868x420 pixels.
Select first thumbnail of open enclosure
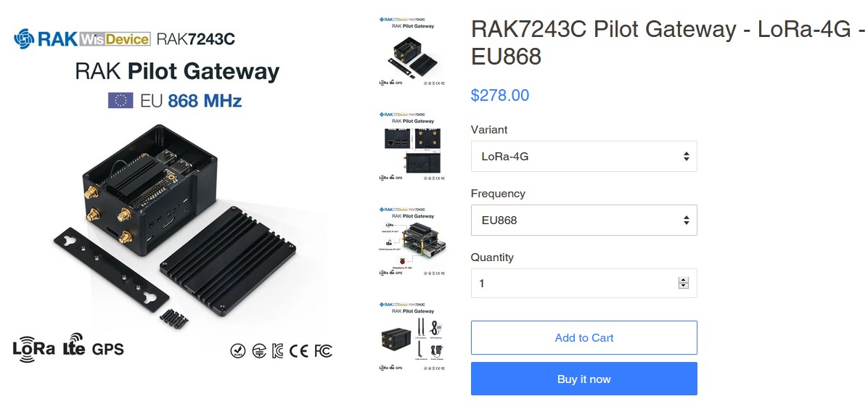click(412, 51)
